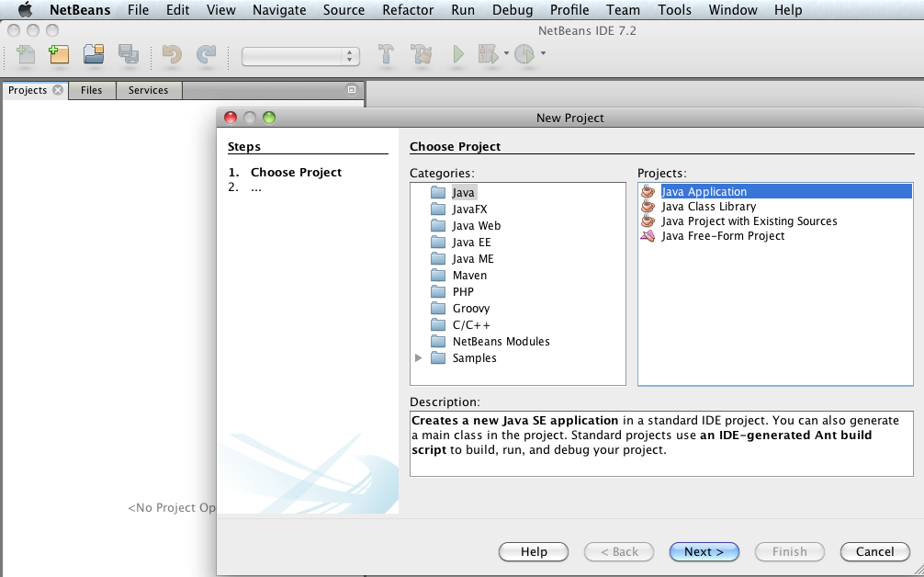Open the Refactor menu
The width and height of the screenshot is (924, 577).
click(408, 10)
